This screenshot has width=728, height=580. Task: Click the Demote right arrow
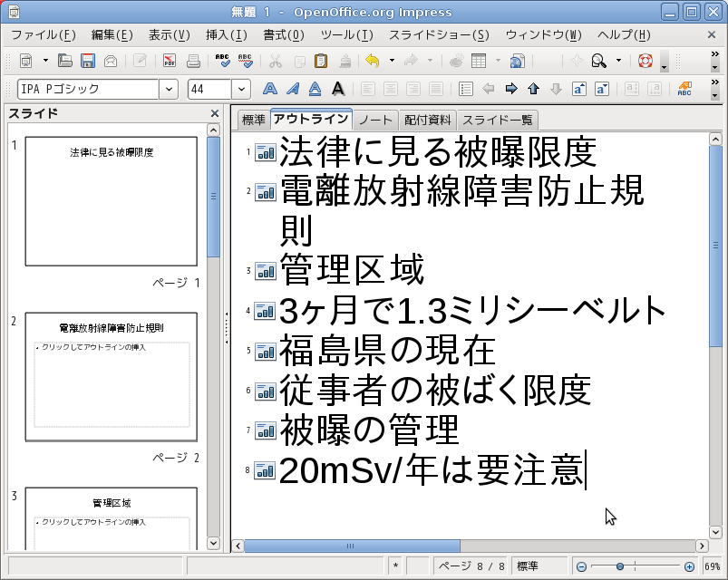click(510, 90)
